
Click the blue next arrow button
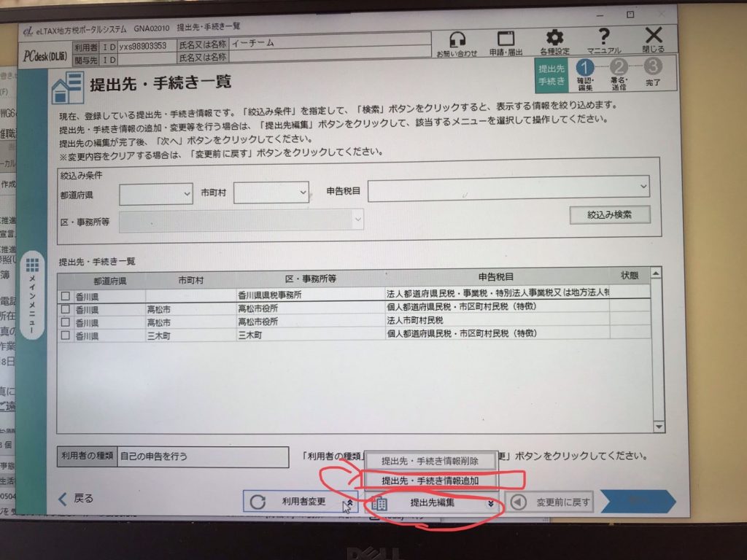pos(638,500)
